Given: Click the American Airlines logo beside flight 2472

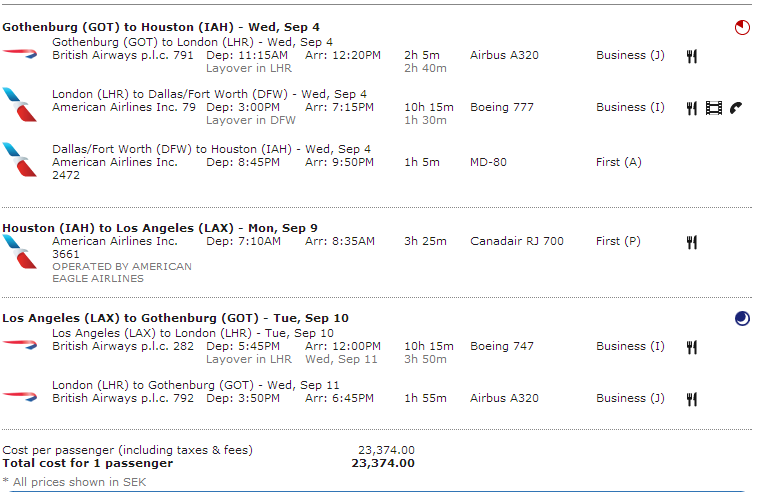Looking at the screenshot, I should pyautogui.click(x=18, y=159).
